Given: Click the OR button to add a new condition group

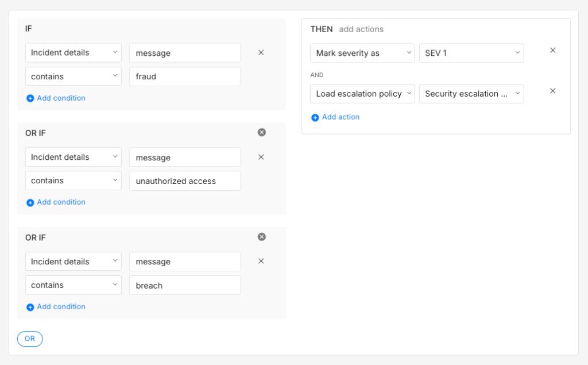Looking at the screenshot, I should [x=30, y=339].
